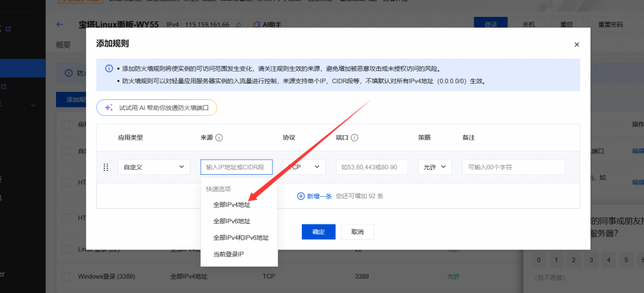Click the info icon in the background firewall notice
The height and width of the screenshot is (293, 644).
pyautogui.click(x=69, y=73)
